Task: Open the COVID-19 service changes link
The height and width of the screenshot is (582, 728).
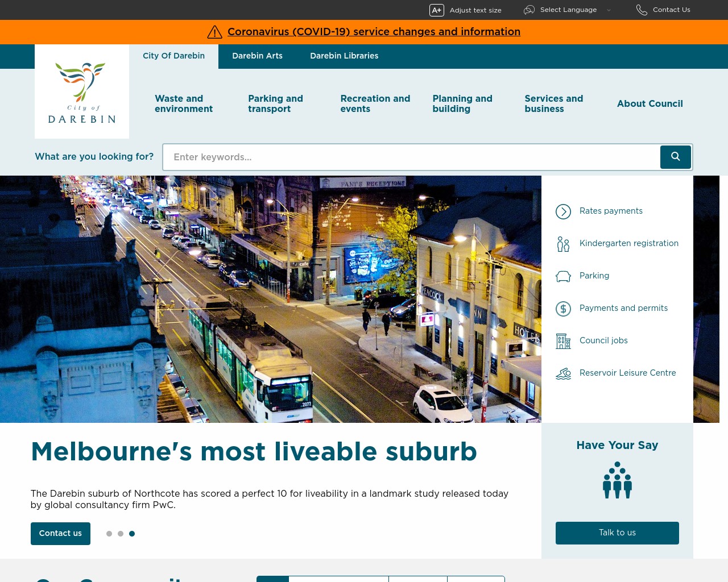Action: [374, 32]
